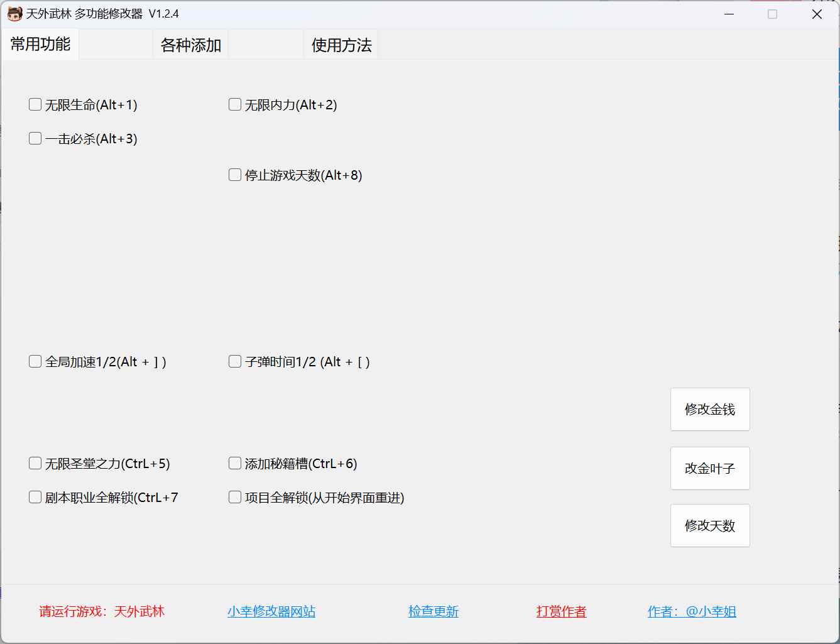Enable 无限内力(Alt+2) infinite mana
Viewport: 840px width, 644px height.
click(234, 104)
